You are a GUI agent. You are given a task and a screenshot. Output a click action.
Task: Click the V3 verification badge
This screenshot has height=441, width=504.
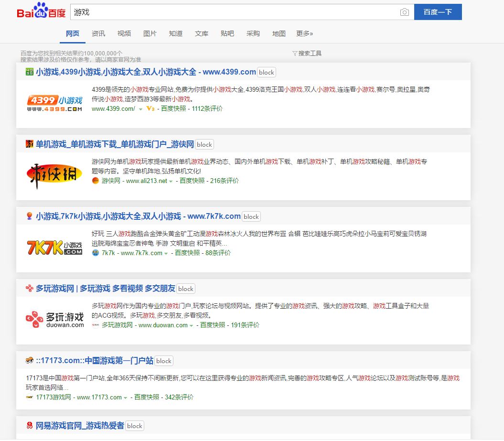point(150,108)
